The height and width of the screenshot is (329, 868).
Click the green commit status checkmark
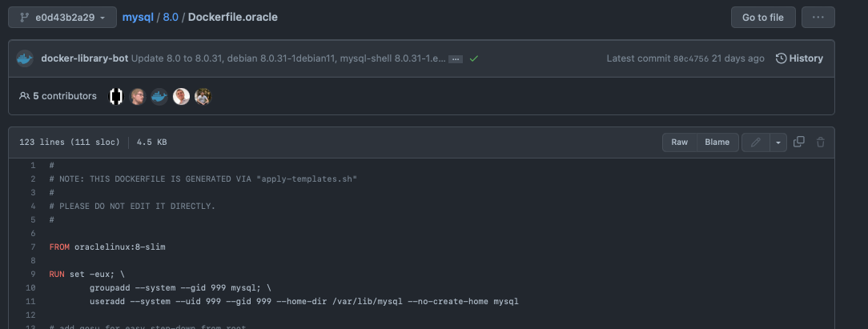[x=474, y=58]
